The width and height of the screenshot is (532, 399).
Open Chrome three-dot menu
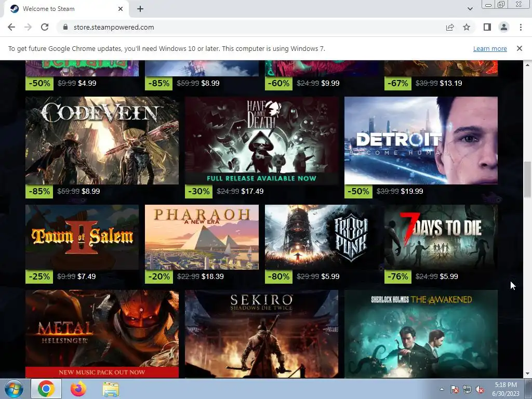pos(521,27)
